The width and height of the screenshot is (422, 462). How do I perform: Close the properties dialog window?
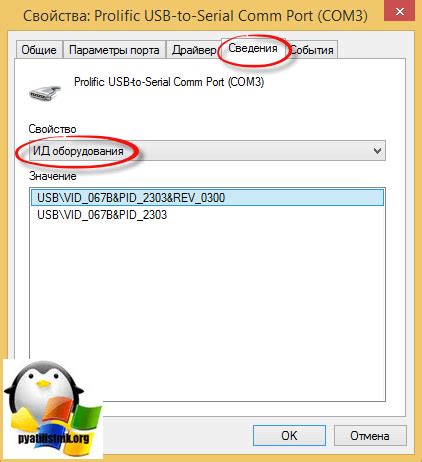(x=399, y=12)
